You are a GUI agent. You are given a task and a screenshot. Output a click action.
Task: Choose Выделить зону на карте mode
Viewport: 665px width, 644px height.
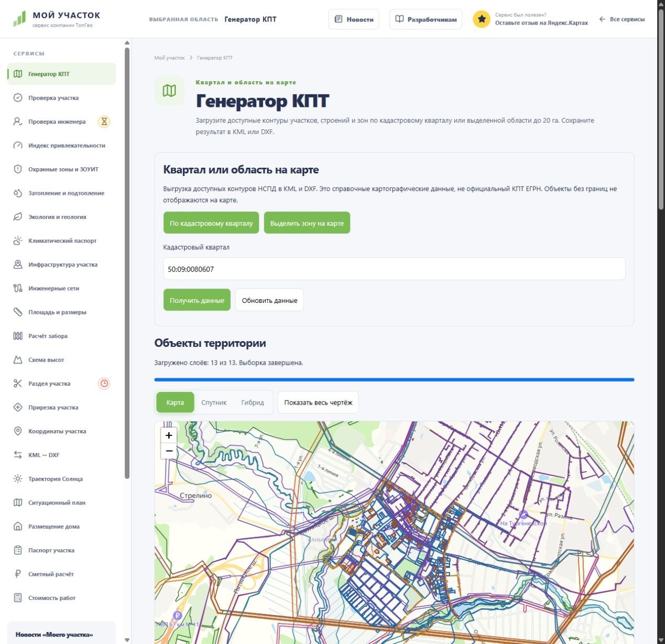point(307,223)
